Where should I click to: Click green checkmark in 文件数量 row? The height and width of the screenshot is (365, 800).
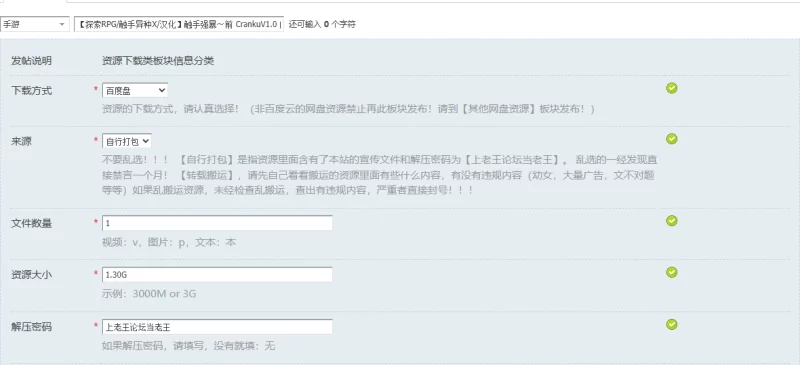[x=671, y=221]
